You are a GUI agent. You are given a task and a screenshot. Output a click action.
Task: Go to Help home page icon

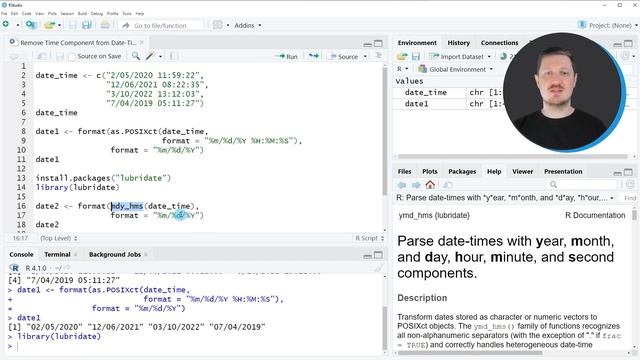[430, 184]
